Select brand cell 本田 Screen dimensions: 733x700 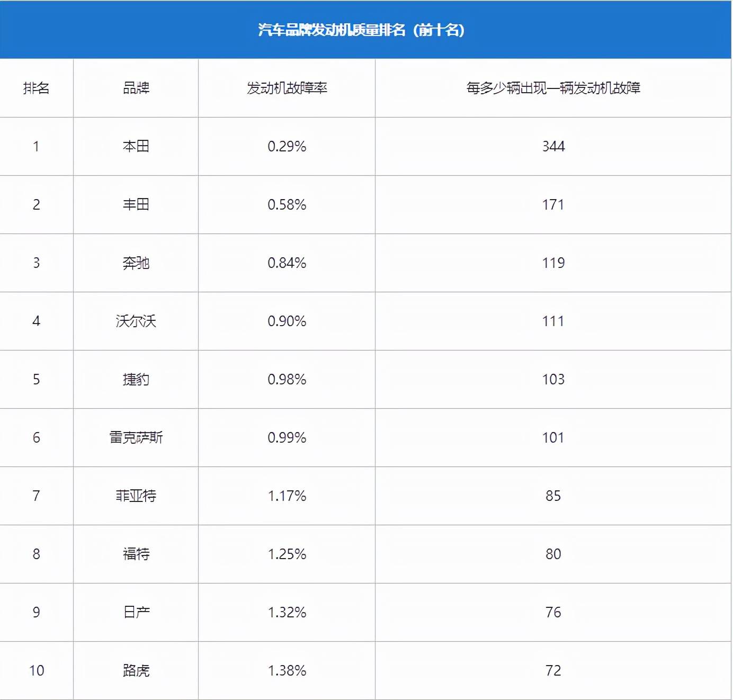(136, 146)
